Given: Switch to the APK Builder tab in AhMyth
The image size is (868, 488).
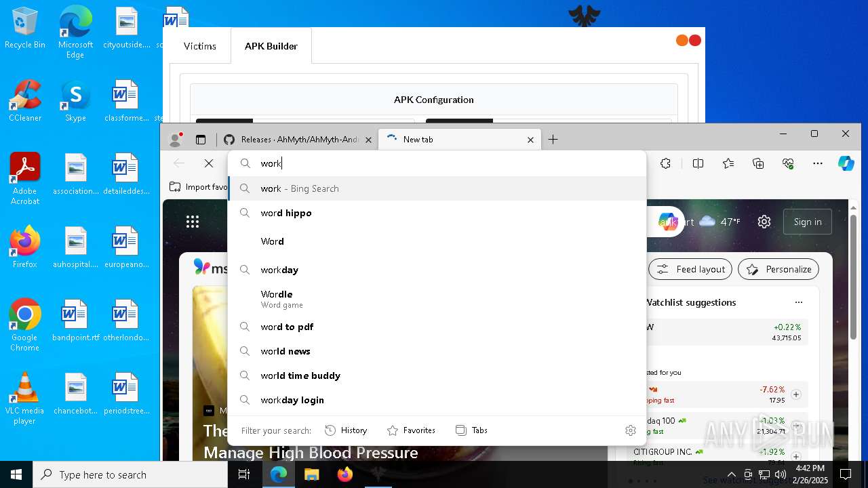Looking at the screenshot, I should pos(271,46).
